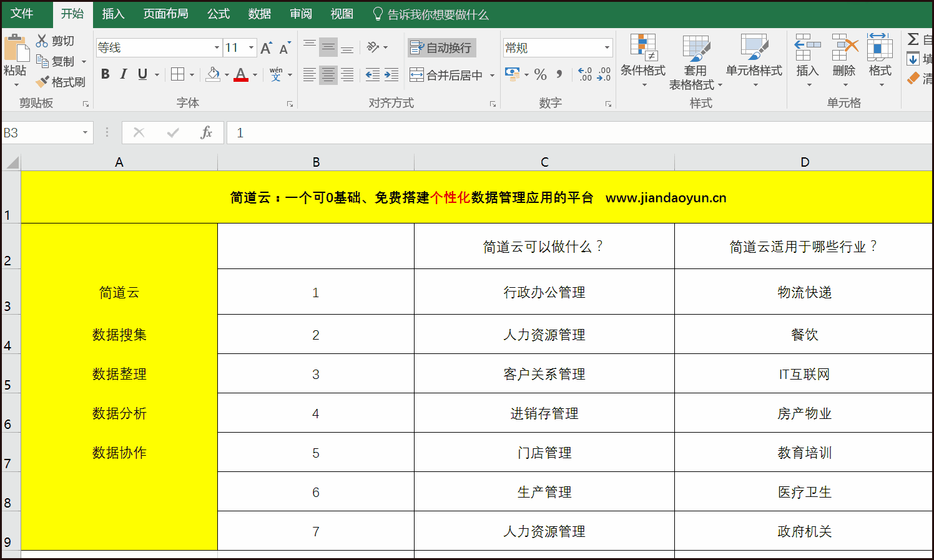Open the font name 等线 dropdown
The width and height of the screenshot is (934, 560).
point(217,47)
